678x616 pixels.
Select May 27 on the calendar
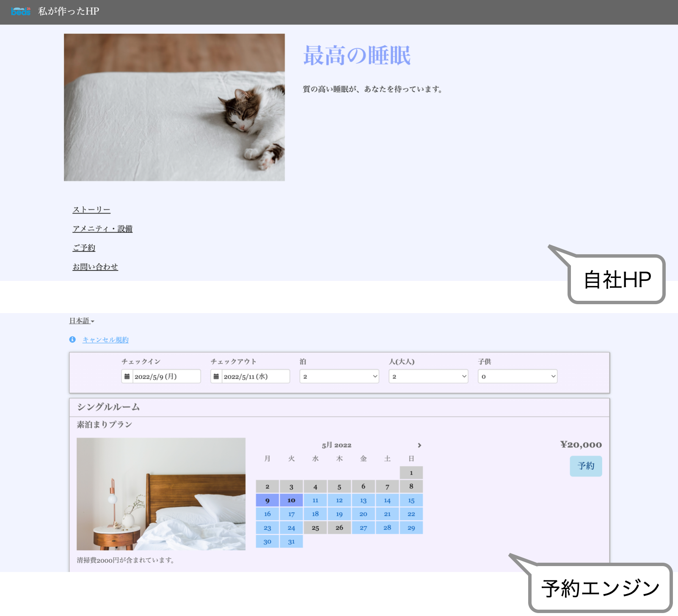(x=363, y=528)
